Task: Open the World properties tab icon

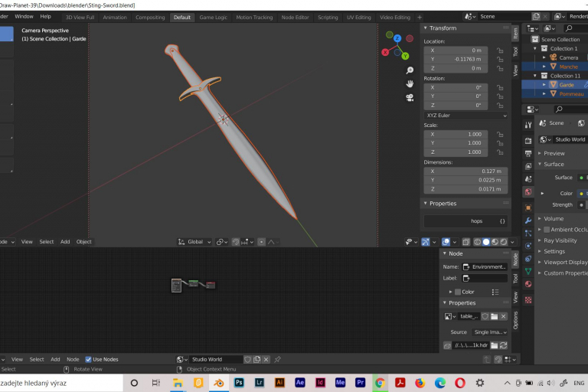Action: pyautogui.click(x=528, y=191)
